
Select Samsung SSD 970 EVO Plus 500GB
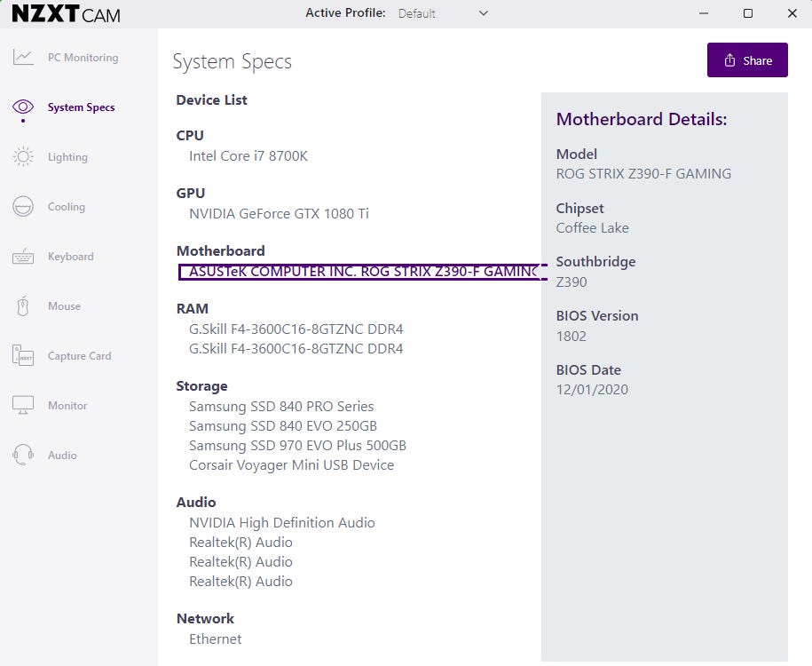coord(297,446)
